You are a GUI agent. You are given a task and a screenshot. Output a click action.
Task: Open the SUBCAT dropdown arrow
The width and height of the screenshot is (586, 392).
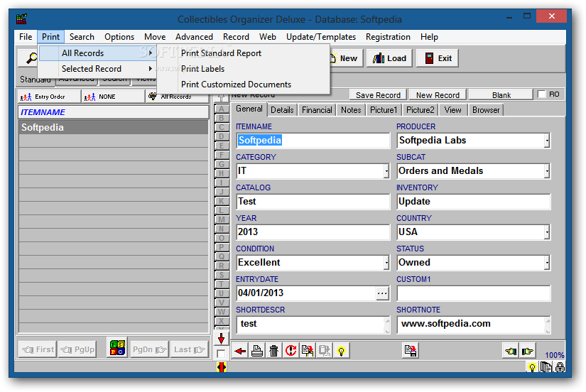547,172
